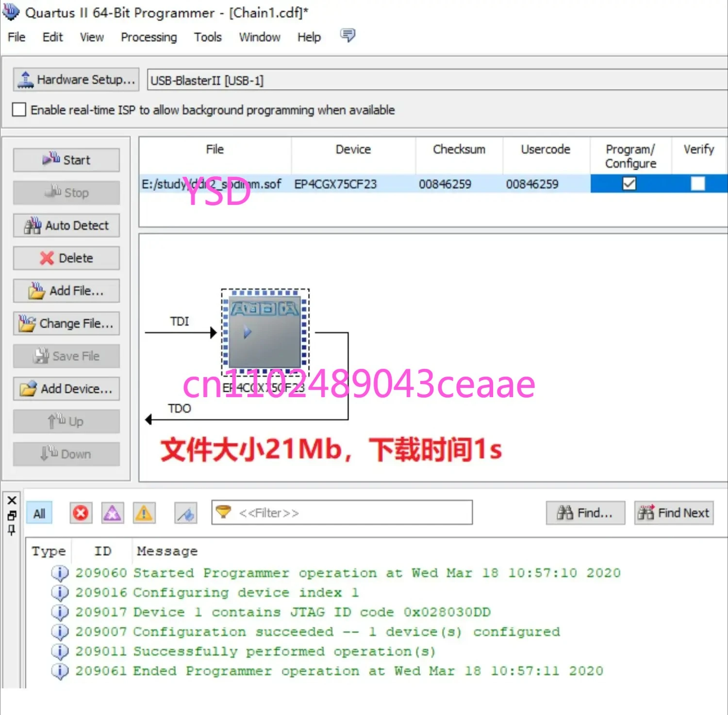Select the sodimm.sof file row

point(433,184)
